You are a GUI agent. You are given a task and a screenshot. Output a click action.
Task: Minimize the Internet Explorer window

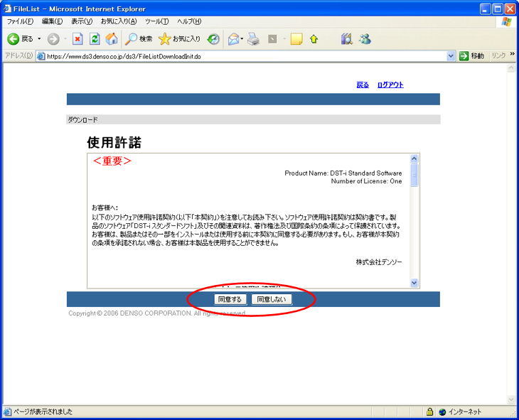coord(486,9)
